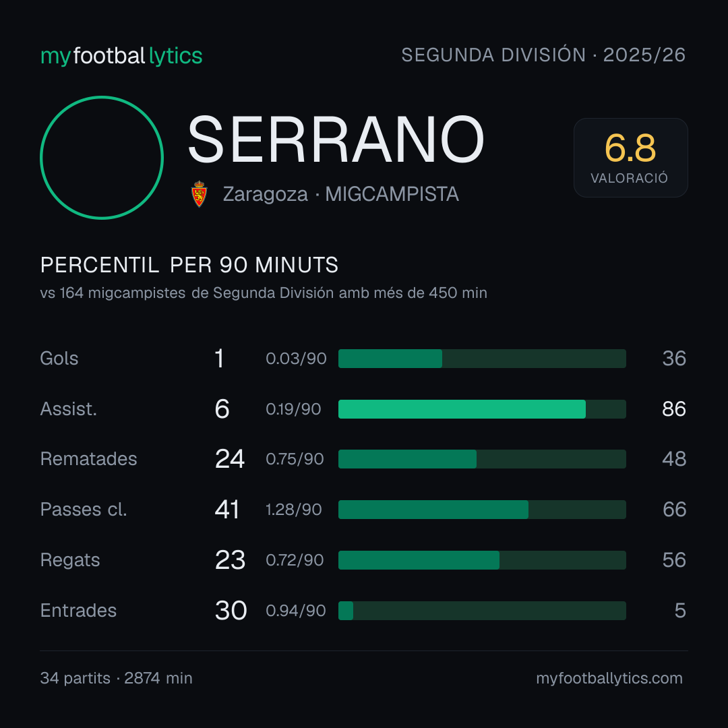Select the Segunda División 2025/26 label
Viewport: 728px width, 728px height.
(543, 55)
